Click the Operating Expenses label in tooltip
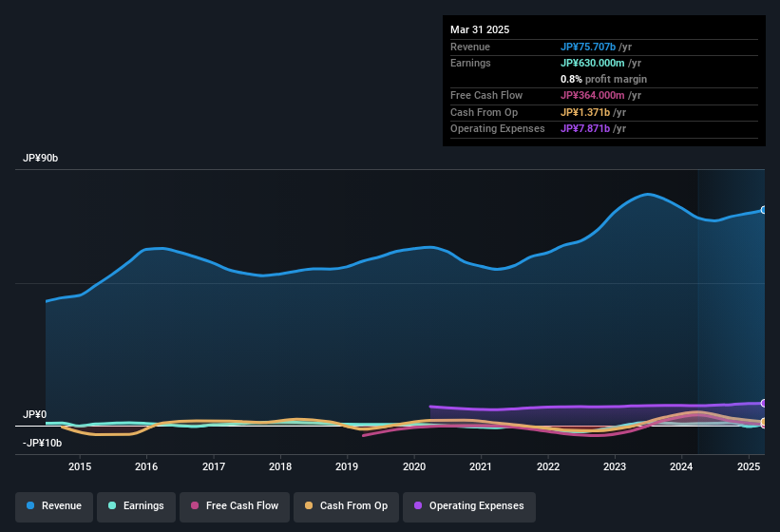 (498, 129)
